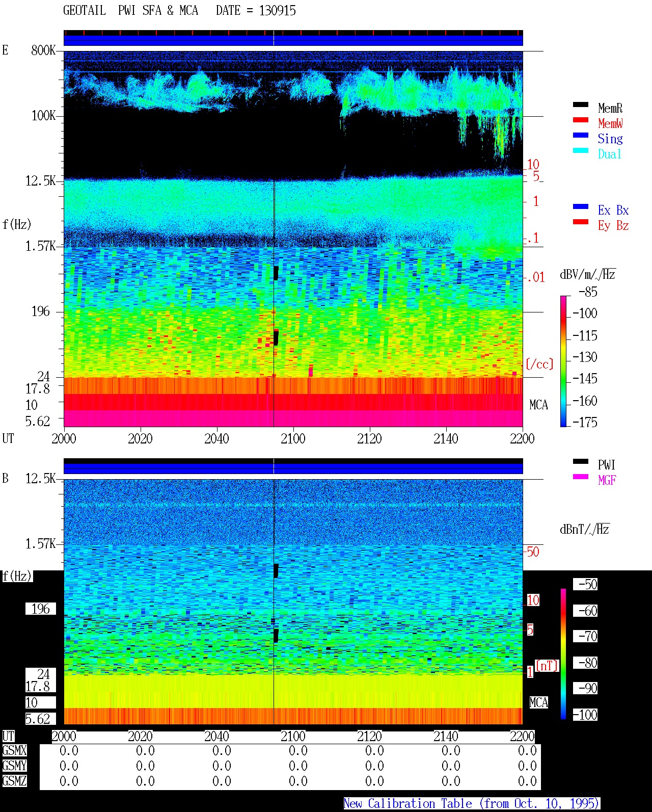Click the 'MemW' legend label
652x812 pixels.
610,123
